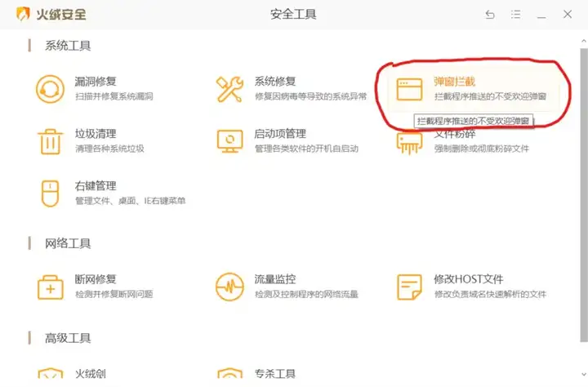Click description 扫描并修复系统漏洞
Image resolution: width=588 pixels, height=387 pixels.
pos(114,96)
